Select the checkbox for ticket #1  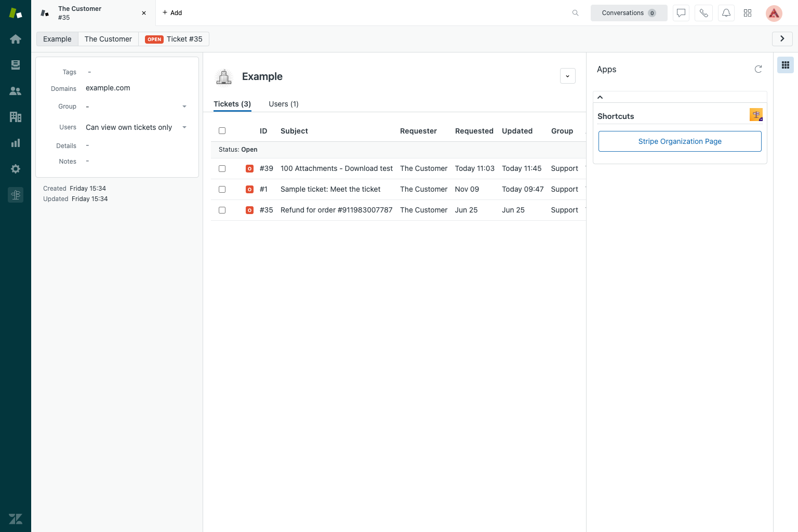[222, 189]
